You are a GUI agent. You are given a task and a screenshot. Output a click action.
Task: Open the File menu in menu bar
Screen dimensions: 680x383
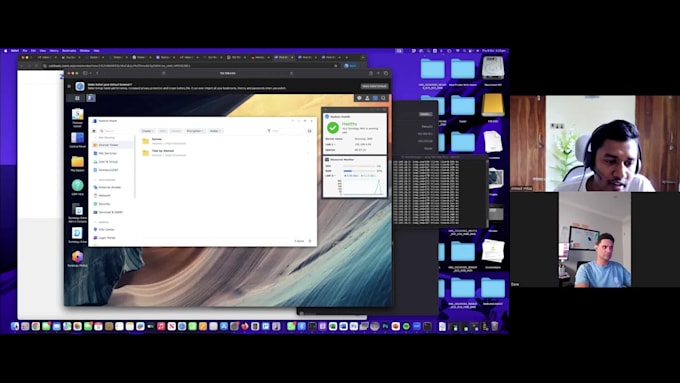tap(25, 51)
